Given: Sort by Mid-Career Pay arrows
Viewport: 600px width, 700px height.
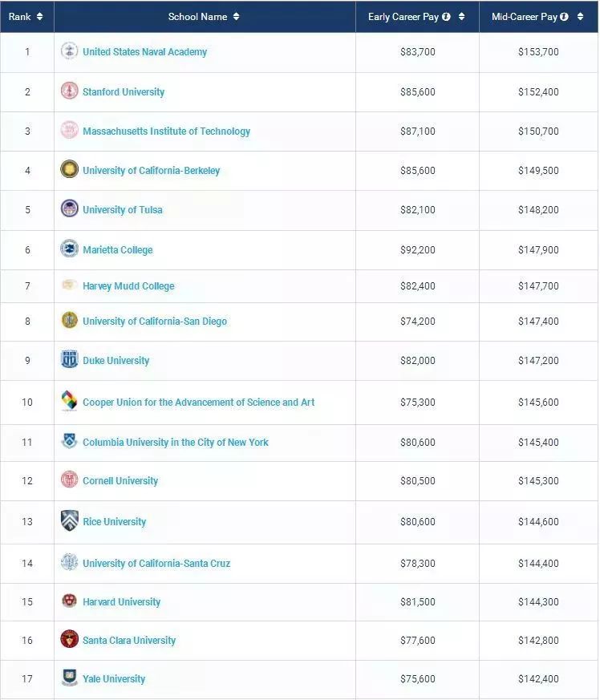Looking at the screenshot, I should [580, 17].
